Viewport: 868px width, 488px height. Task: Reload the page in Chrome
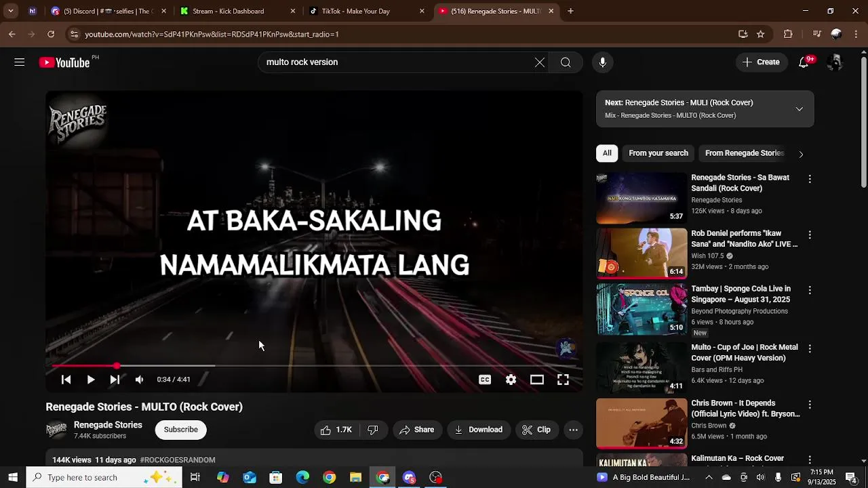coord(51,34)
